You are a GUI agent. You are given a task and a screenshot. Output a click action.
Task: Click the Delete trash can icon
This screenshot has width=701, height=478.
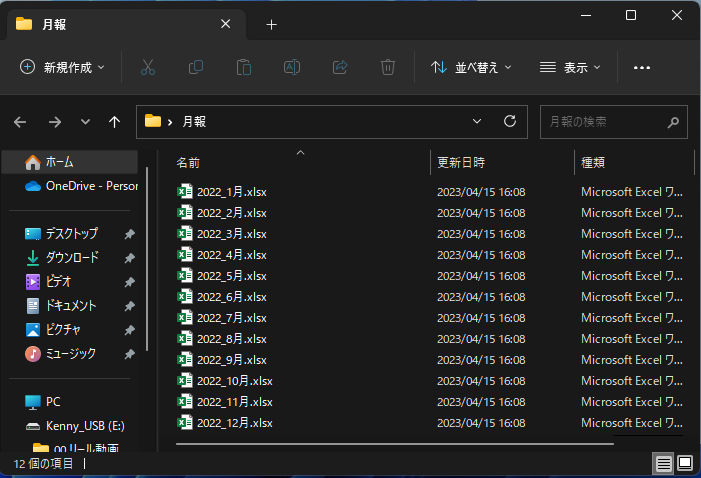tap(388, 67)
